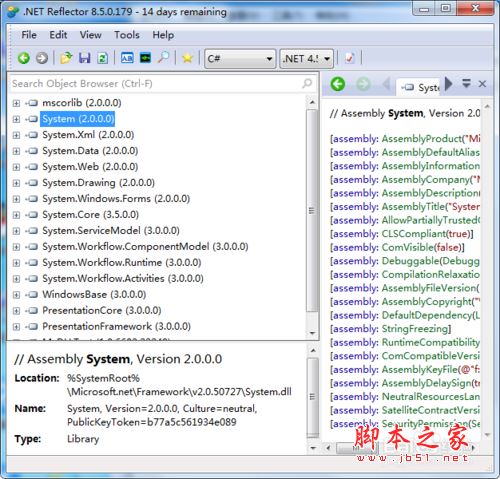The width and height of the screenshot is (500, 479).
Task: Open the Edit menu
Action: coord(58,35)
